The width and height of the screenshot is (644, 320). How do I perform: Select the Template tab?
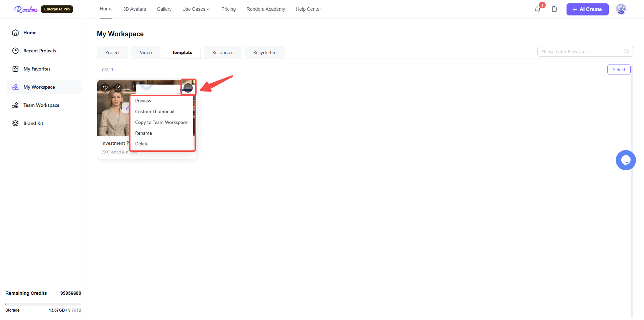[x=182, y=52]
